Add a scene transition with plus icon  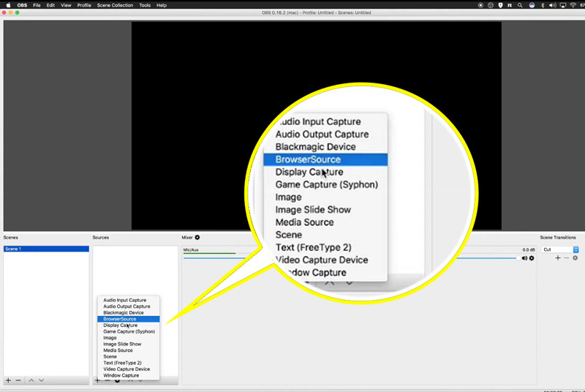[558, 258]
